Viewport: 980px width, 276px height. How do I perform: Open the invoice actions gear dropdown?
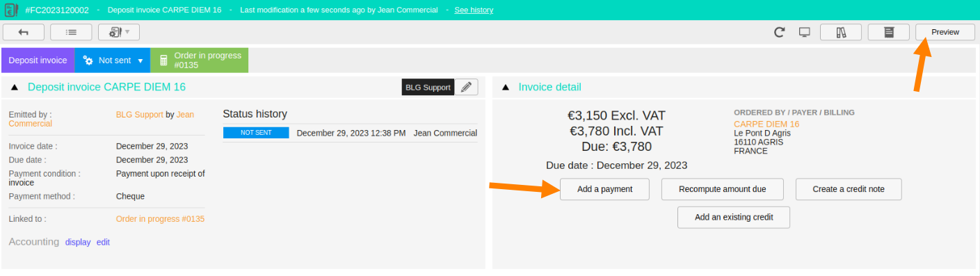pyautogui.click(x=119, y=32)
